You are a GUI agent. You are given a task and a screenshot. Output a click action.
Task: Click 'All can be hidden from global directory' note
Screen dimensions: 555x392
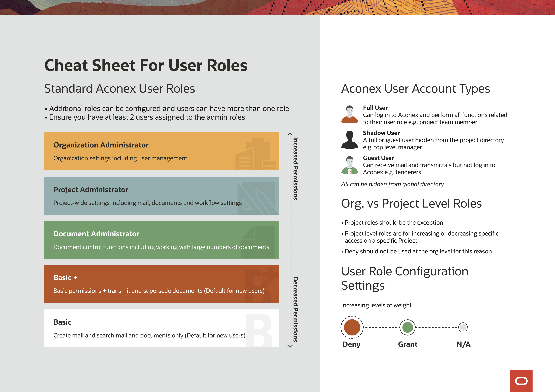click(392, 184)
